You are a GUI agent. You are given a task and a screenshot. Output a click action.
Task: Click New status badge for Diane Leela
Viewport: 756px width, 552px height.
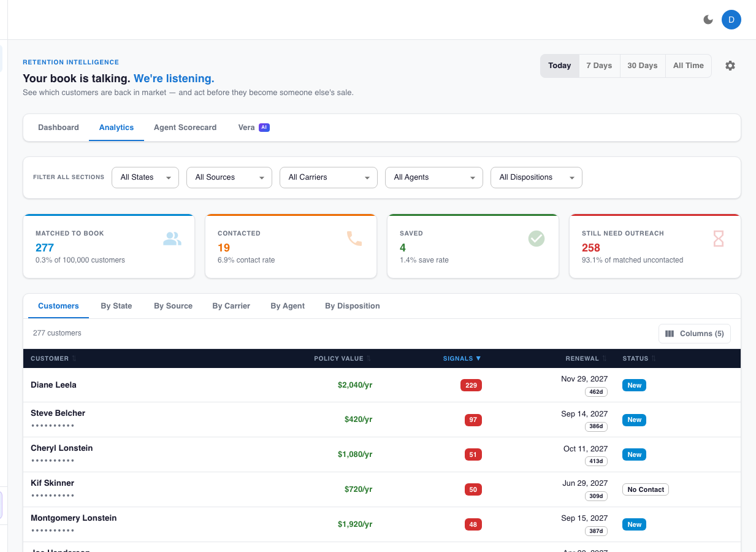(x=634, y=385)
